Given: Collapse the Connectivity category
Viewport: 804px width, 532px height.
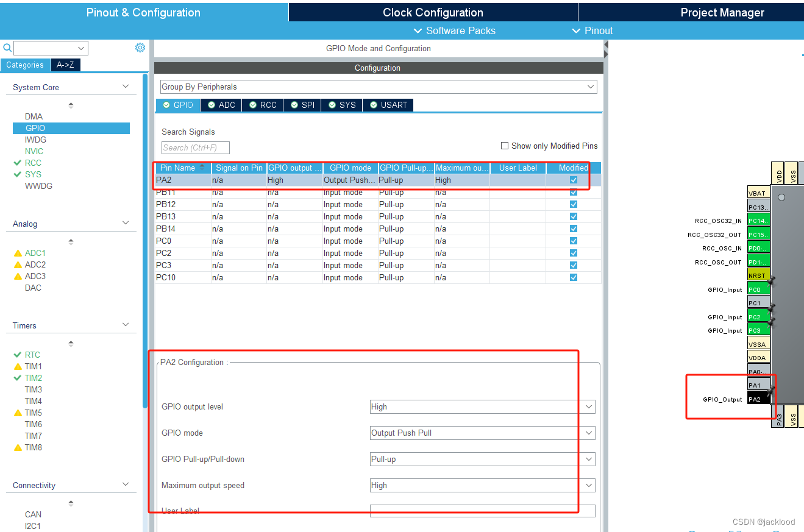Looking at the screenshot, I should [126, 484].
